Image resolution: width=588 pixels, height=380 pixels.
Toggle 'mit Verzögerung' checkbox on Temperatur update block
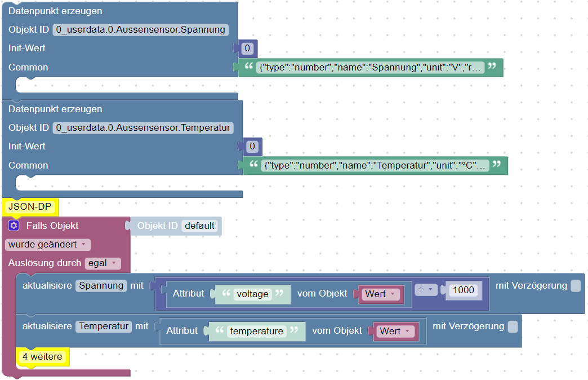pos(513,326)
